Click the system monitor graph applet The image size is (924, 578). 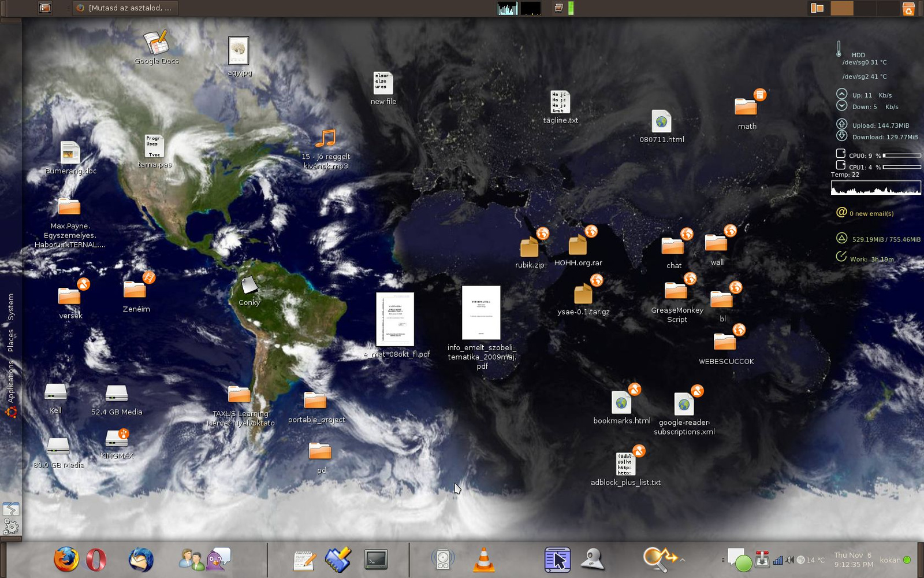point(507,8)
